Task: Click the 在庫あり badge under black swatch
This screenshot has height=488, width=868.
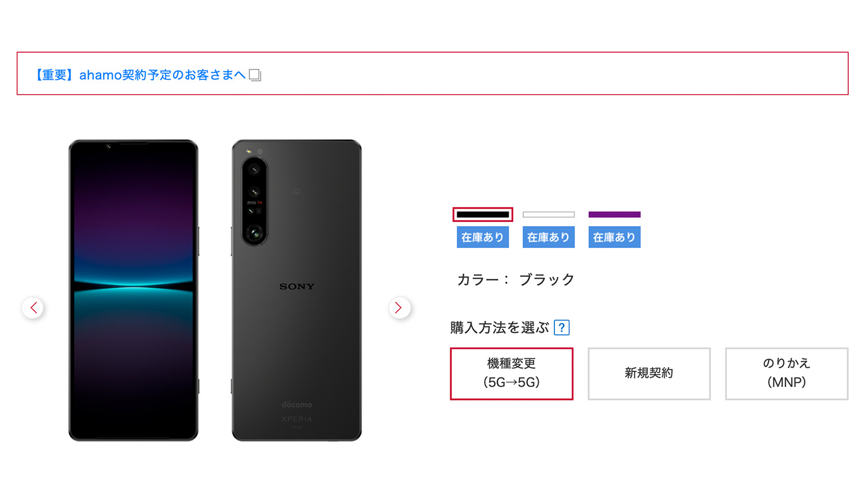Action: (x=483, y=237)
